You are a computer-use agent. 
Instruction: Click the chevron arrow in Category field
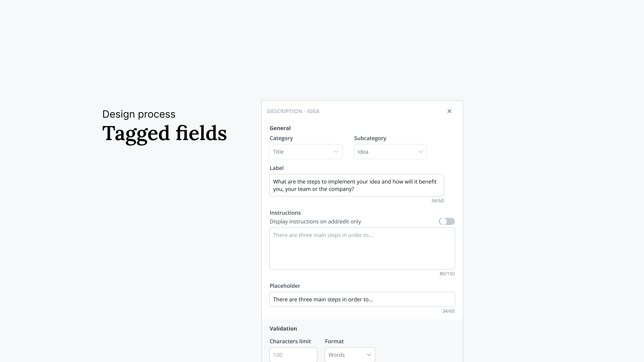point(336,152)
